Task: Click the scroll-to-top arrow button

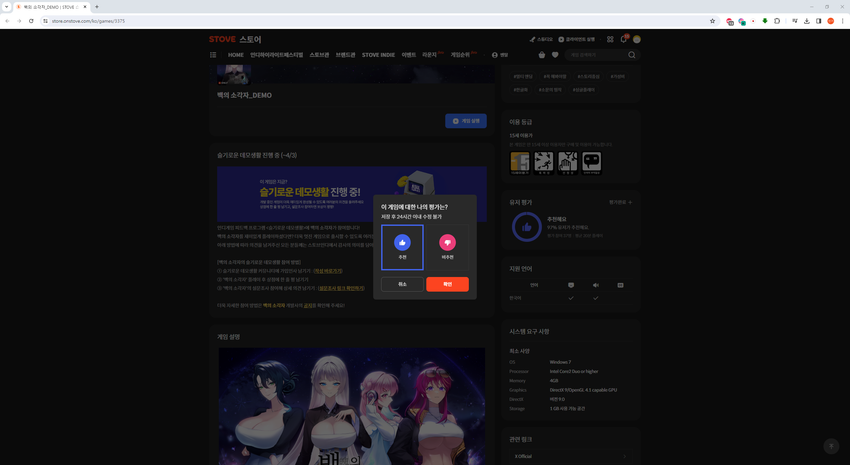Action: 831,446
